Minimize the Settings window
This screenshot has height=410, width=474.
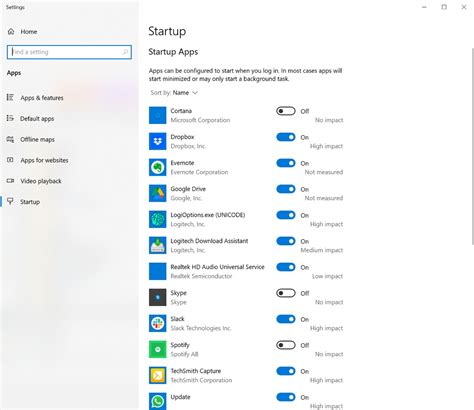coord(424,7)
